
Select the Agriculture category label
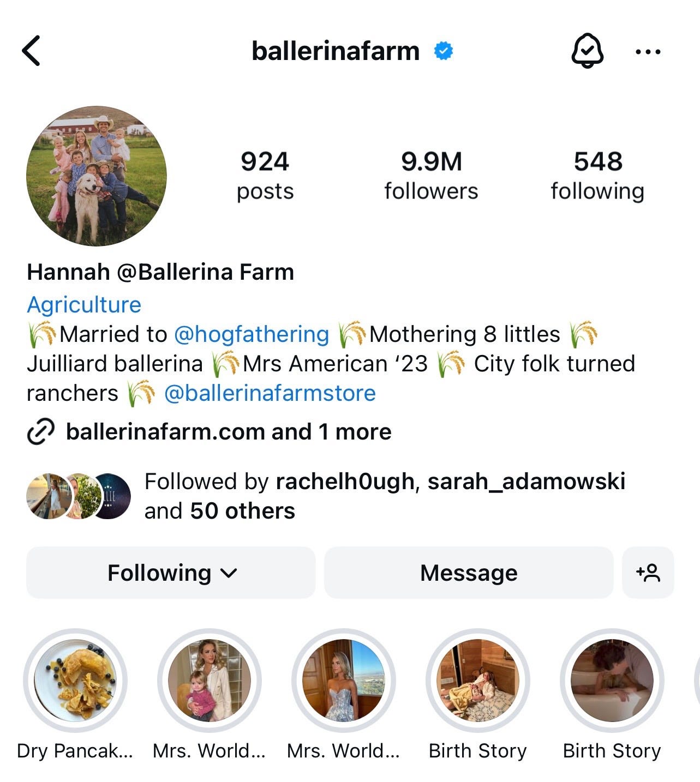(x=84, y=304)
